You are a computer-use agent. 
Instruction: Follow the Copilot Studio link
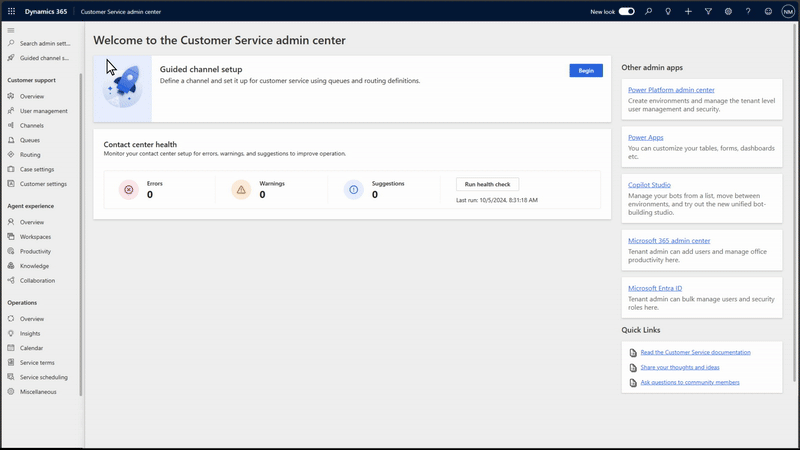pyautogui.click(x=649, y=185)
